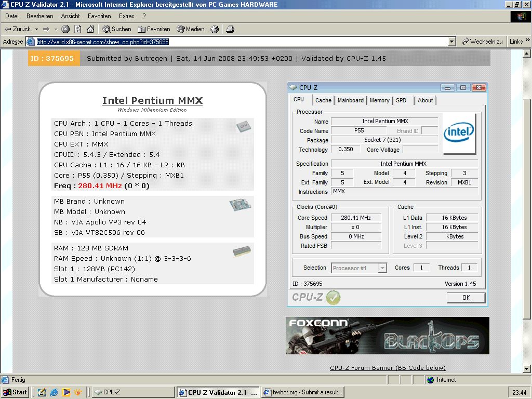The width and height of the screenshot is (532, 399).
Task: Click the Intel logo in CPU-Z image
Action: point(459,133)
